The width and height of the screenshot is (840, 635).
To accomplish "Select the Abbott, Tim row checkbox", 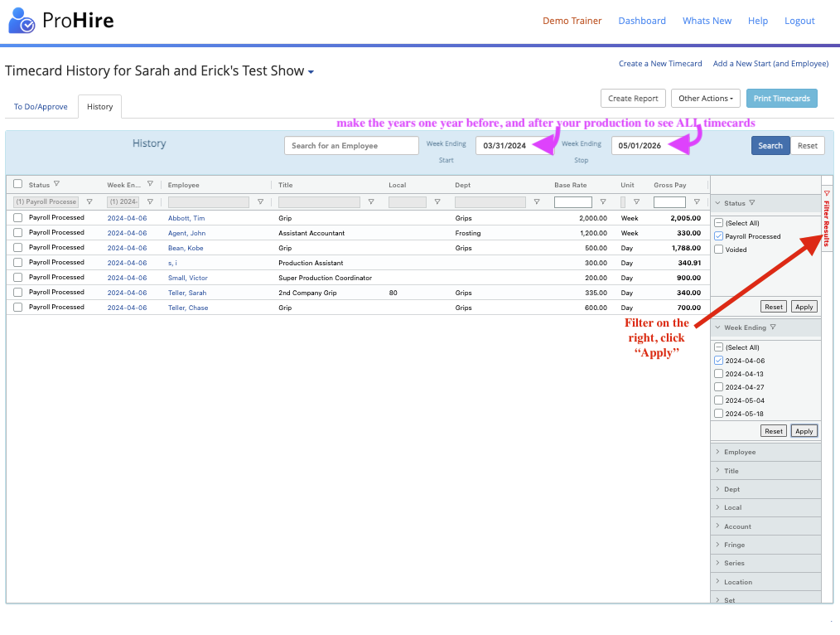I will pyautogui.click(x=17, y=217).
